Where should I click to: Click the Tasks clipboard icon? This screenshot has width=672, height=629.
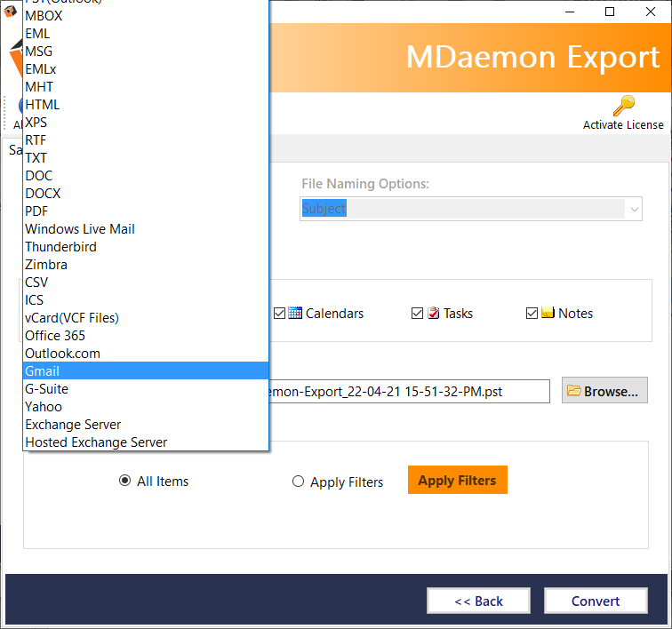pos(433,313)
